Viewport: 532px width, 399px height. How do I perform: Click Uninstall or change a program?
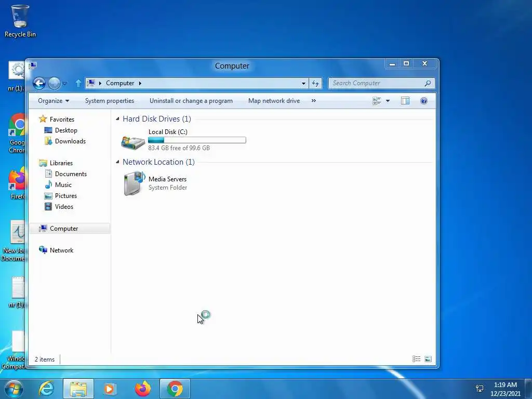[x=191, y=101]
